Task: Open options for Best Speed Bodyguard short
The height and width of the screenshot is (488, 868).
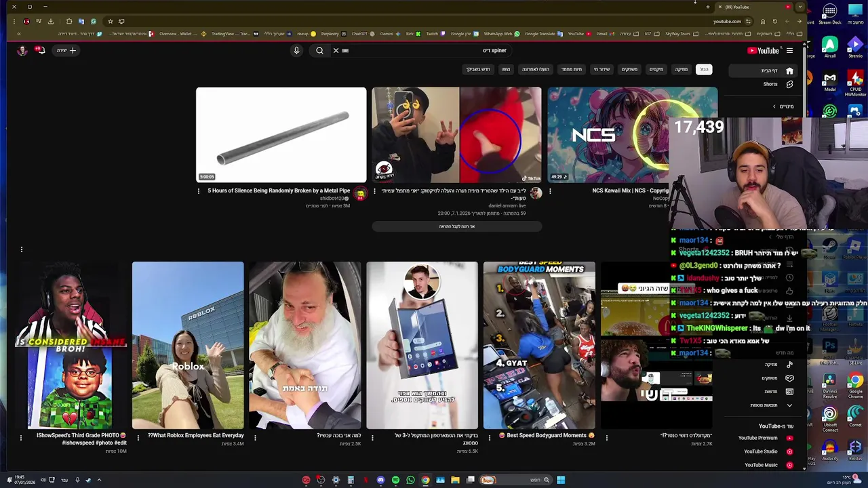Action: [490, 438]
